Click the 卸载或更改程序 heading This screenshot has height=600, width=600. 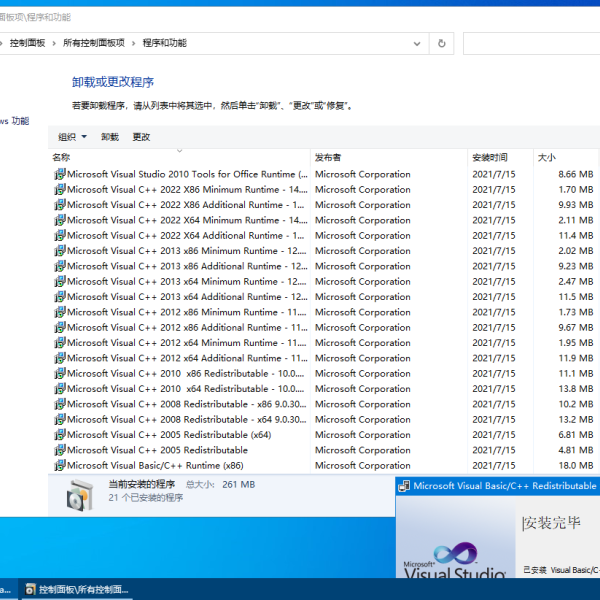point(113,82)
